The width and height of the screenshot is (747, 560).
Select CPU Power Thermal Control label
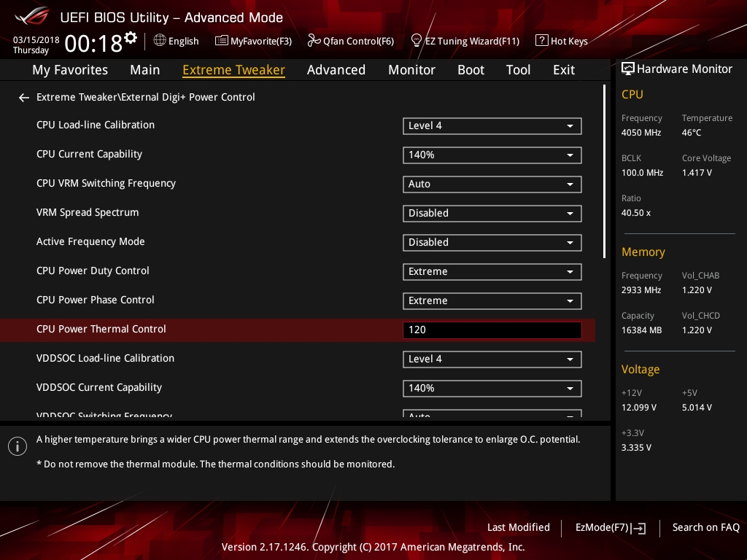pos(101,329)
